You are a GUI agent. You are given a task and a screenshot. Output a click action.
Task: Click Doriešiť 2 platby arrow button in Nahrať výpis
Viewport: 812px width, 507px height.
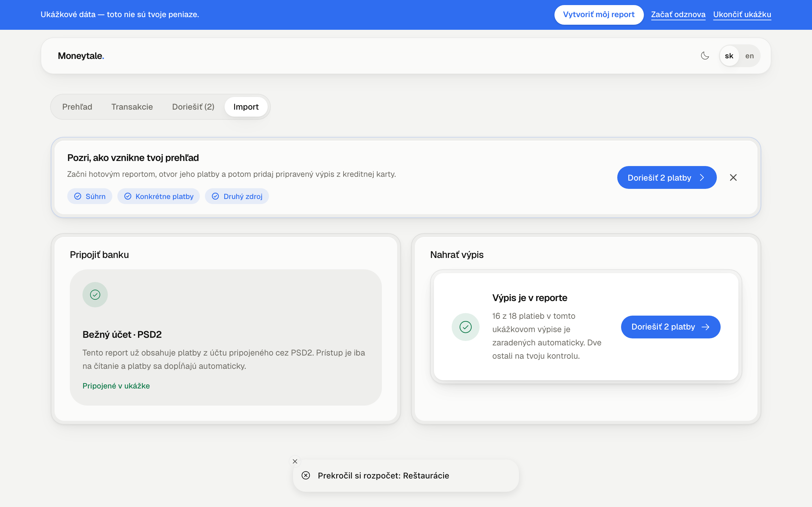pyautogui.click(x=671, y=327)
